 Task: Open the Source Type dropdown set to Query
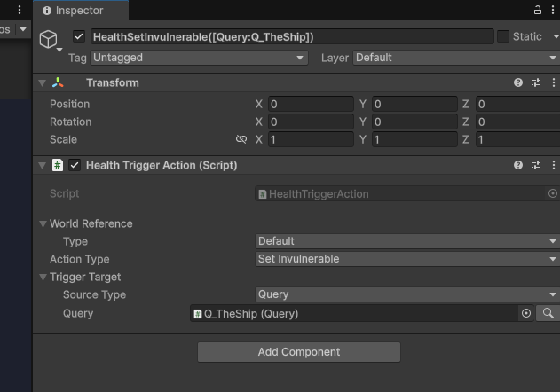point(407,294)
